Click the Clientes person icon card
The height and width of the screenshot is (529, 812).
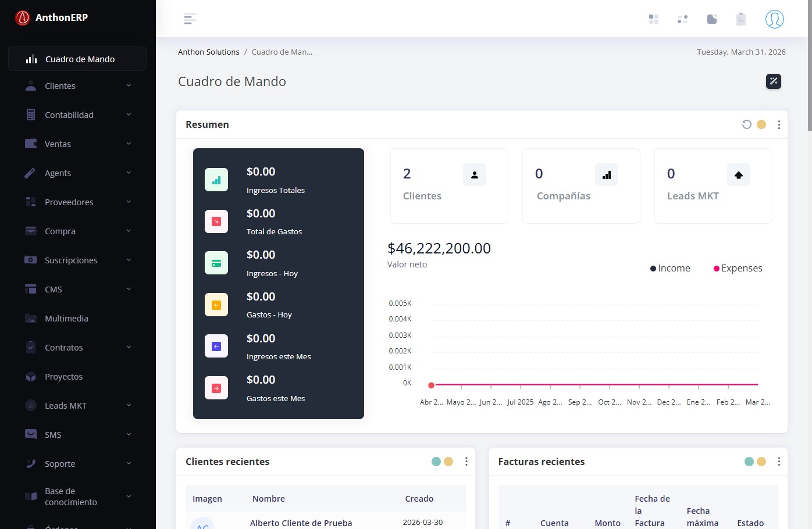pos(474,174)
